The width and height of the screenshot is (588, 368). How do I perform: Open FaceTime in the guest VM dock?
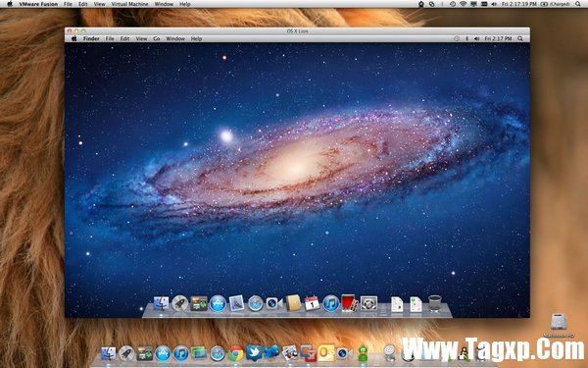pos(273,303)
